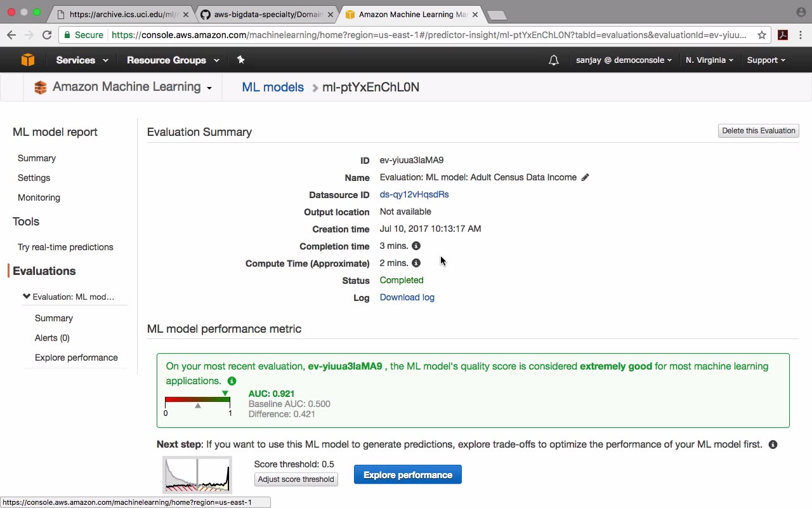The width and height of the screenshot is (812, 508).
Task: Open the Chrome profile icon
Action: point(801,12)
